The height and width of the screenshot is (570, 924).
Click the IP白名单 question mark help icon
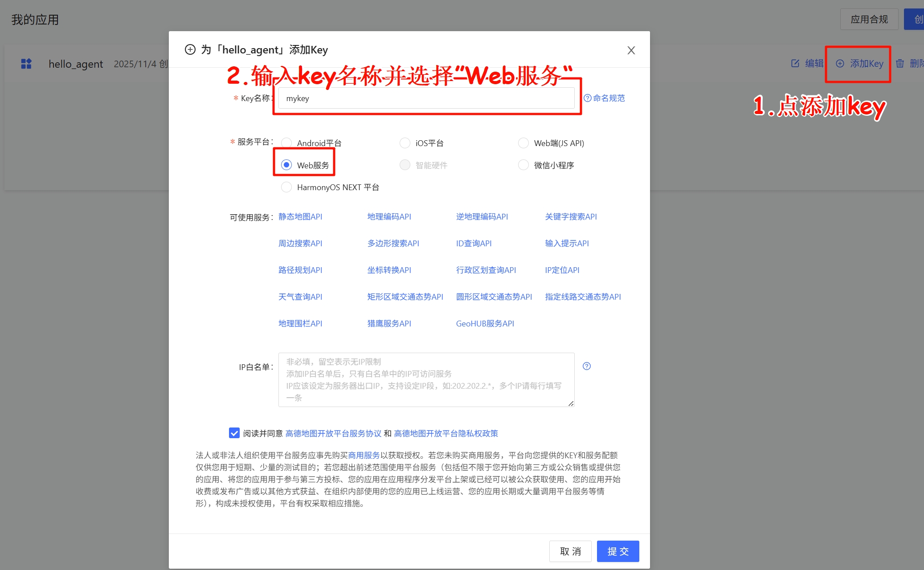tap(587, 366)
